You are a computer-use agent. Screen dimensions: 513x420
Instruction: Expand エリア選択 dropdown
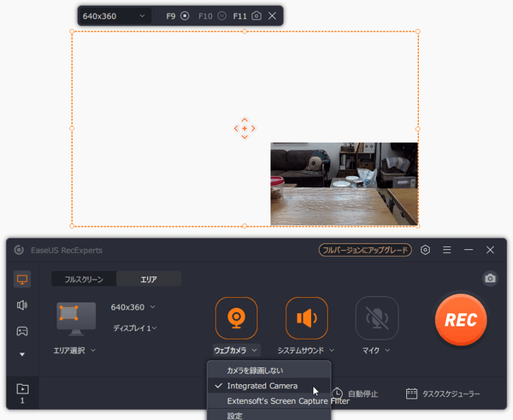click(x=74, y=350)
